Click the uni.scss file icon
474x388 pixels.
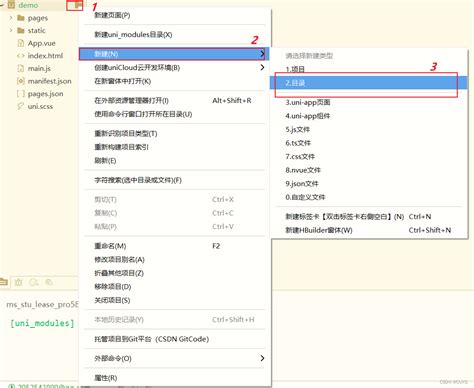pyautogui.click(x=21, y=106)
